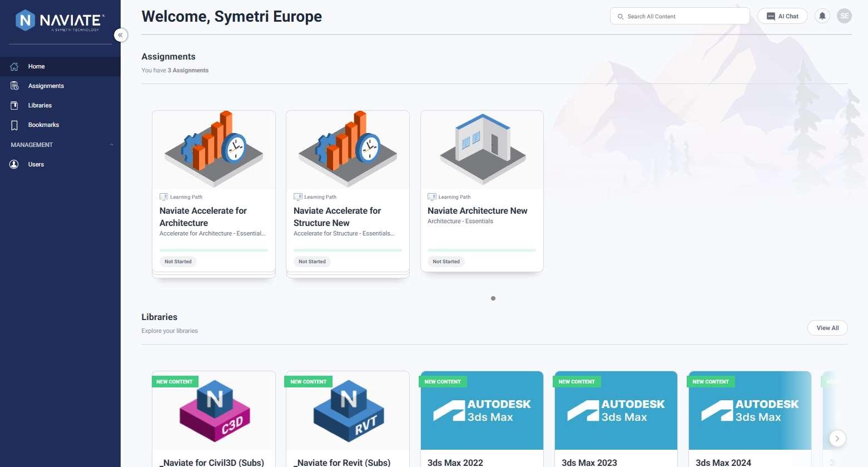
Task: Click New Content badge on Naviate for Civil3D
Action: (x=175, y=382)
